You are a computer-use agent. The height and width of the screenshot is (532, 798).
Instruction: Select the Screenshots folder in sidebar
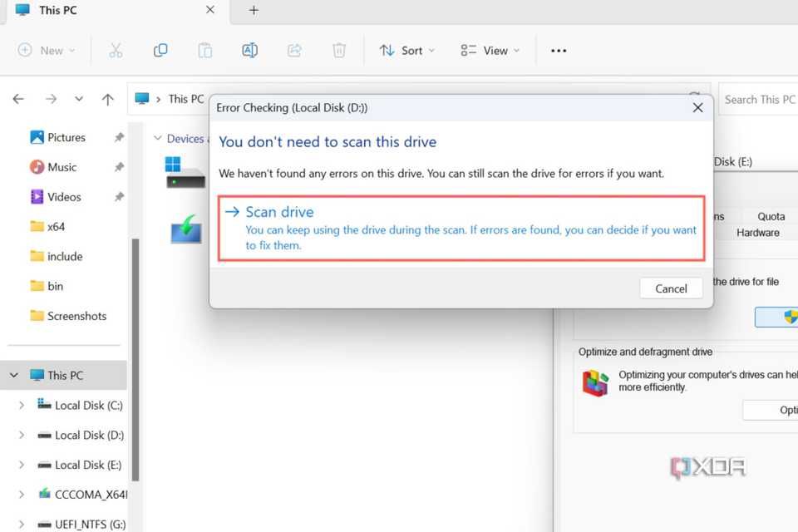click(76, 316)
